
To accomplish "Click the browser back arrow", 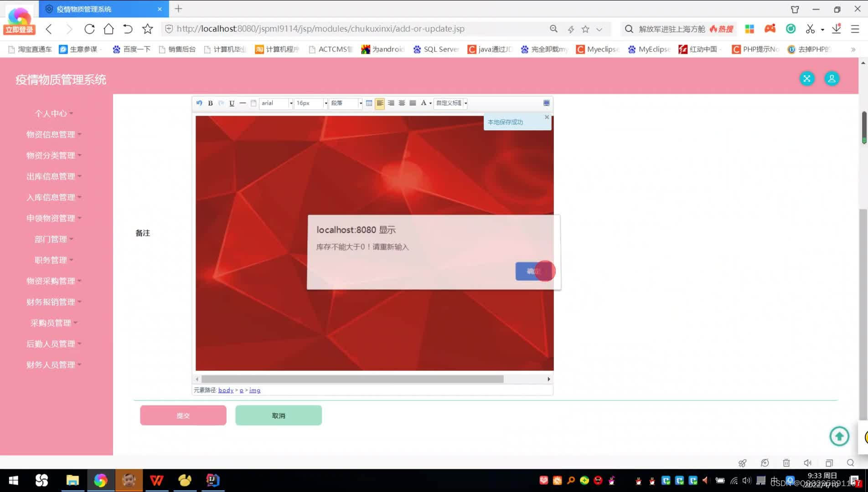I will coord(49,29).
